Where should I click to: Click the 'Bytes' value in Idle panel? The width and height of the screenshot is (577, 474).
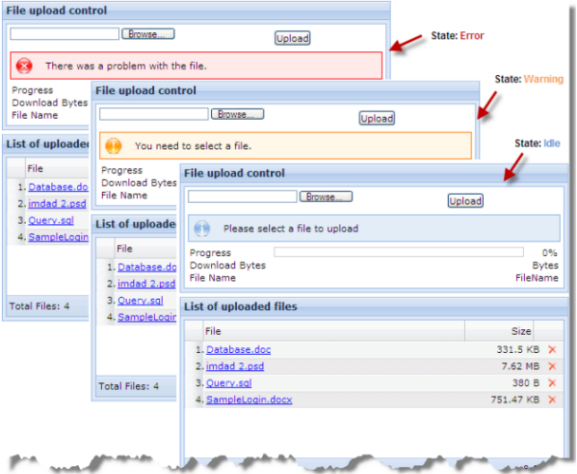click(x=545, y=266)
